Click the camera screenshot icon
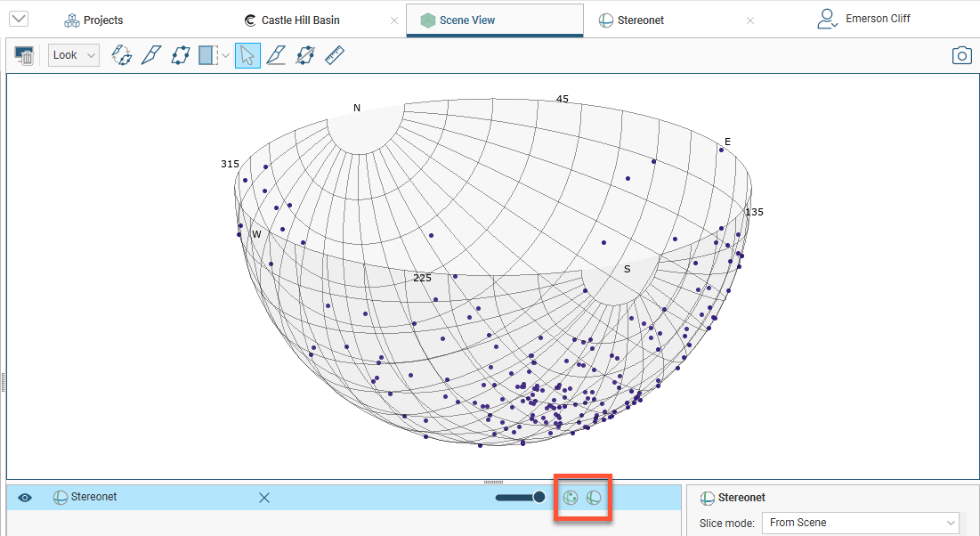The width and height of the screenshot is (980, 536). click(961, 55)
